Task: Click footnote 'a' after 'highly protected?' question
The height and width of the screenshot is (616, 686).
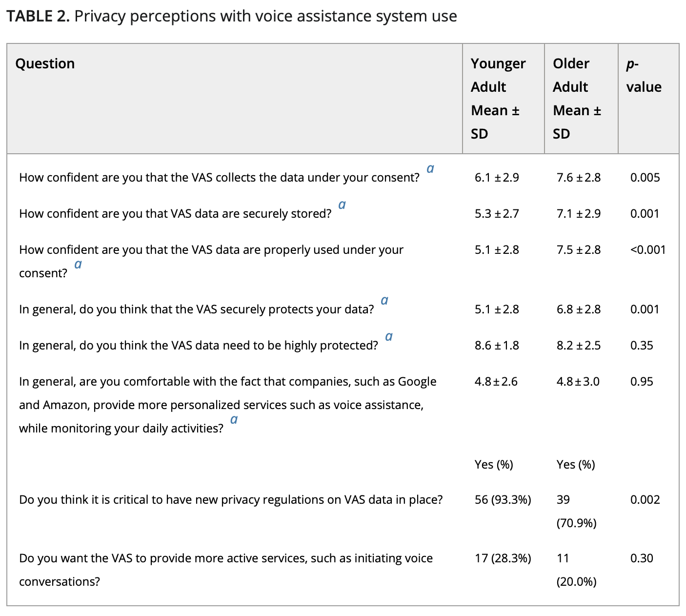Action: [388, 337]
